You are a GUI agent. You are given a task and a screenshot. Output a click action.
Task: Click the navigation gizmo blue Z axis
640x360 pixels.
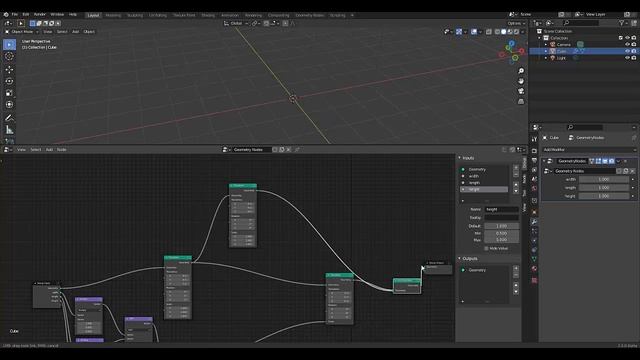point(511,43)
